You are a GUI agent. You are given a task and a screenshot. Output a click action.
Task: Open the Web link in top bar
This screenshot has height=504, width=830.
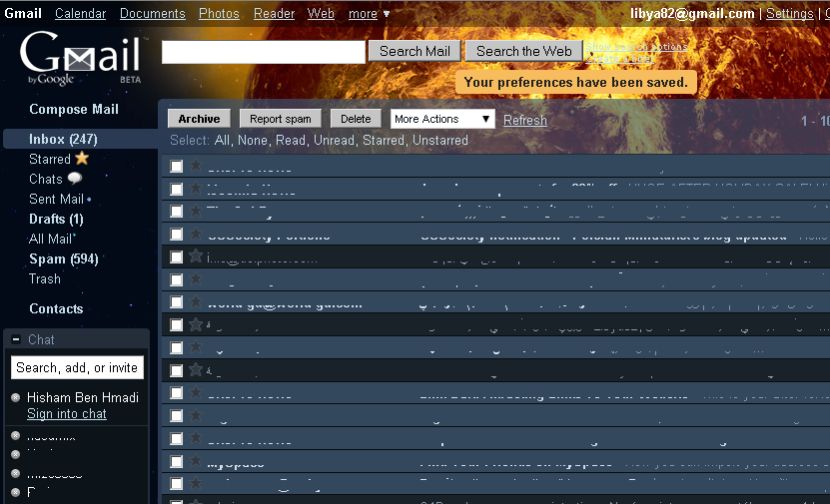(x=321, y=14)
